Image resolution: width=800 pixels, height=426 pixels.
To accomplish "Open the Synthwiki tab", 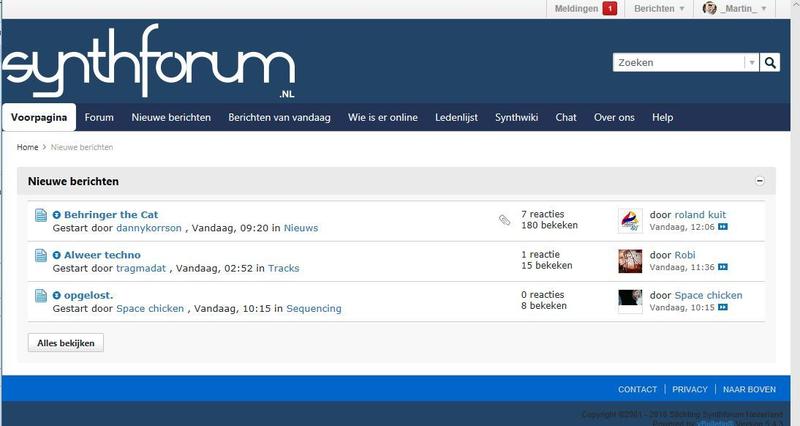I will click(x=516, y=117).
